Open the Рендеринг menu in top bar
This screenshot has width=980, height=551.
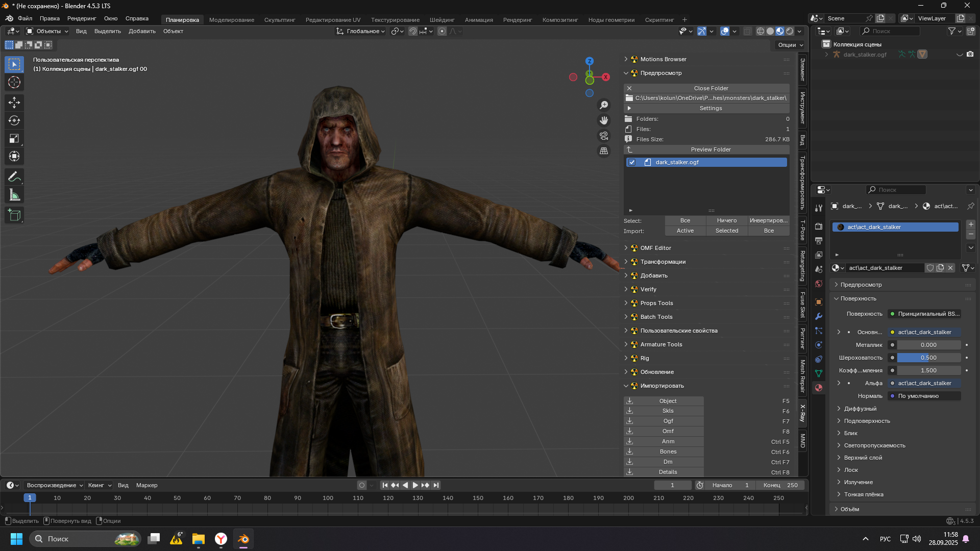82,18
